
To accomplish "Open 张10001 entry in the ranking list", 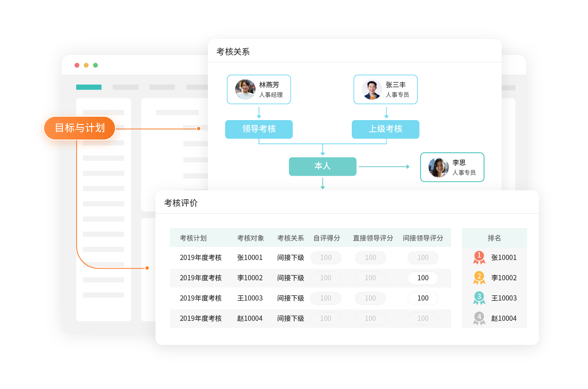I will (504, 258).
